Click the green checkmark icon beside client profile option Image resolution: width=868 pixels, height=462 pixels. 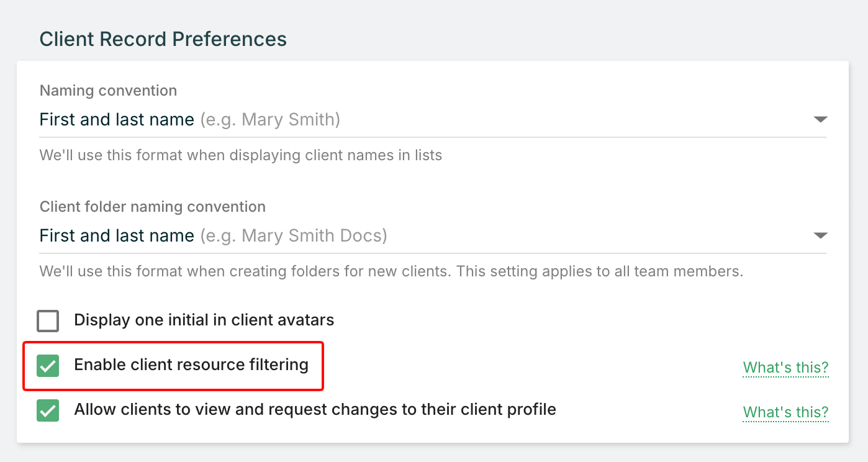pos(48,411)
